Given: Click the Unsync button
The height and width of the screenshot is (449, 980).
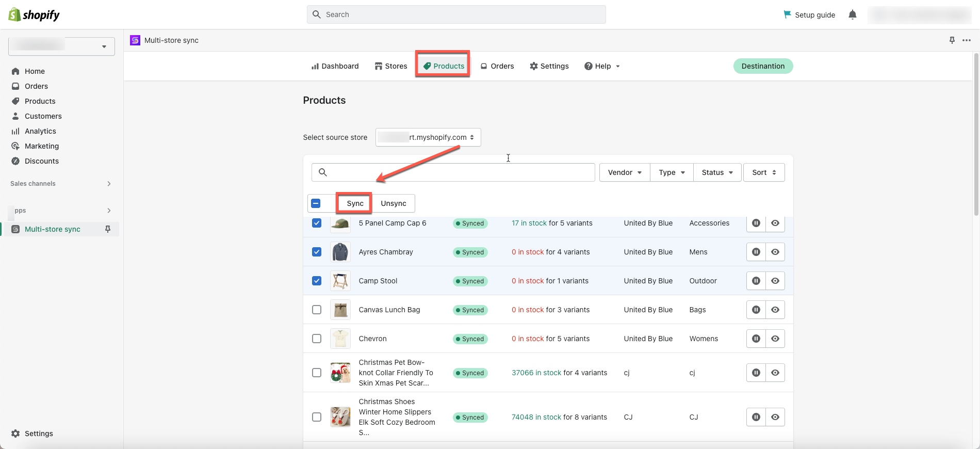Looking at the screenshot, I should [394, 203].
